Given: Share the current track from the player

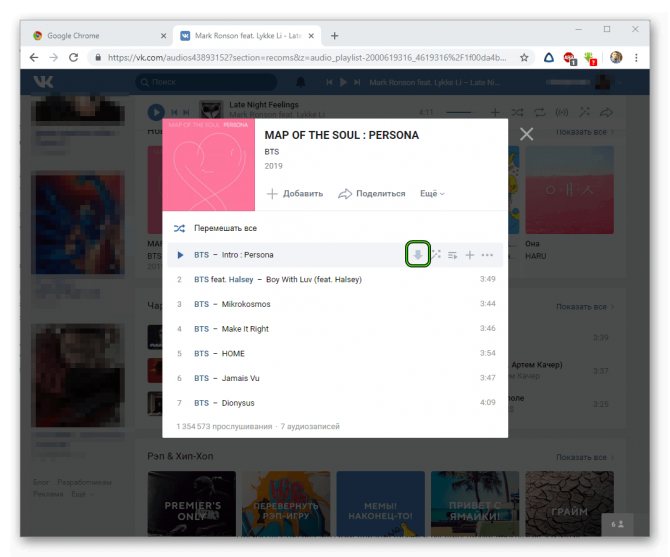Looking at the screenshot, I should click(606, 112).
